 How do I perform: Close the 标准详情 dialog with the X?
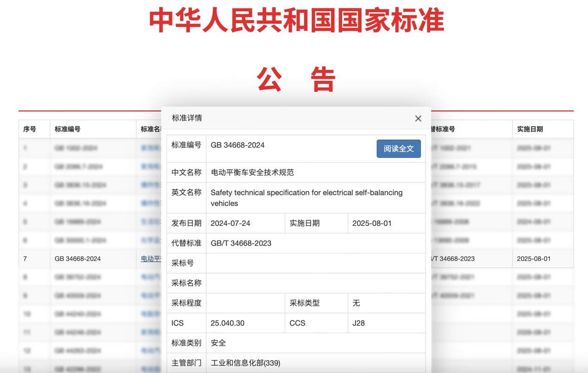(418, 118)
